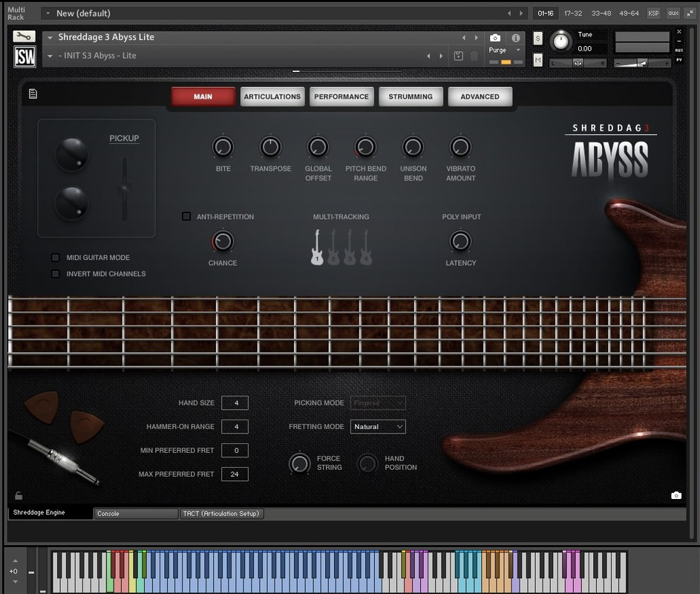Go to next instrument arrow
The height and width of the screenshot is (594, 700).
point(477,38)
